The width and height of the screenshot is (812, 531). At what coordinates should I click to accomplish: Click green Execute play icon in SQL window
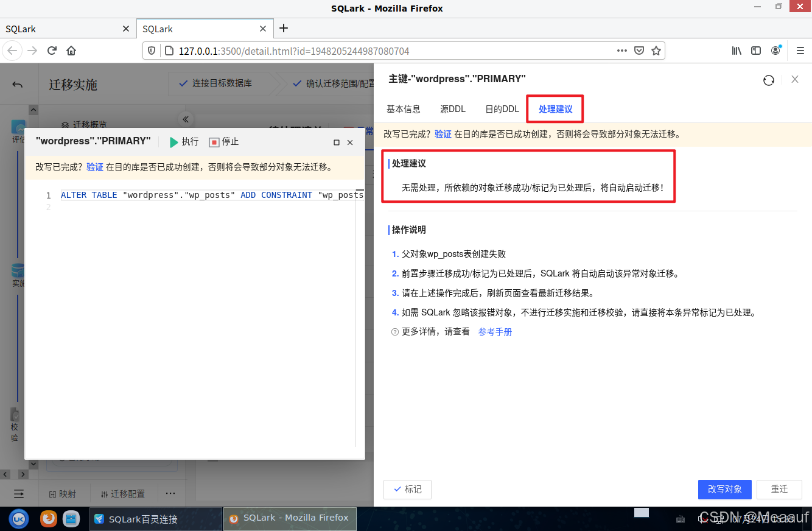click(174, 142)
